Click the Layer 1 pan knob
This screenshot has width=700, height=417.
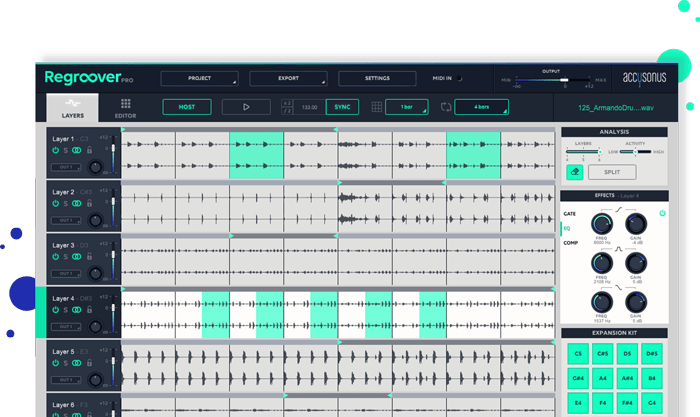coord(97,166)
